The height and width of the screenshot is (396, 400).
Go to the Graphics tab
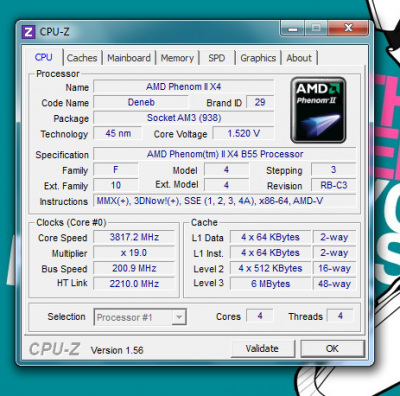(x=258, y=58)
